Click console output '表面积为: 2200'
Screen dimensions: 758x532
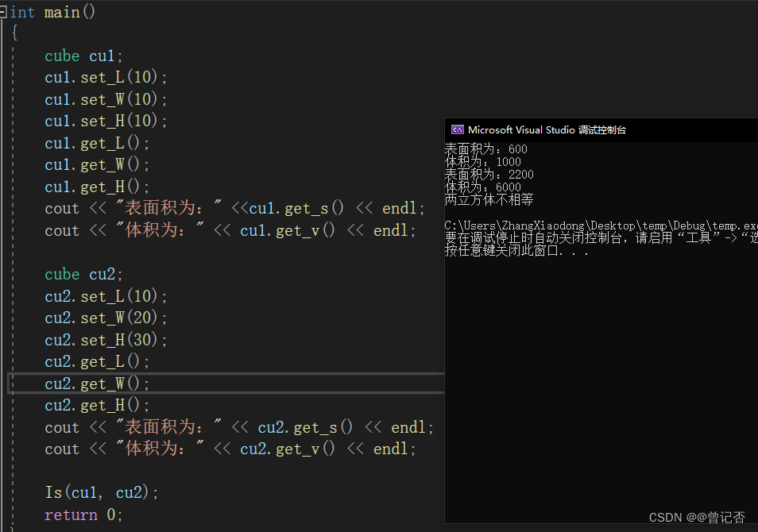(x=489, y=174)
